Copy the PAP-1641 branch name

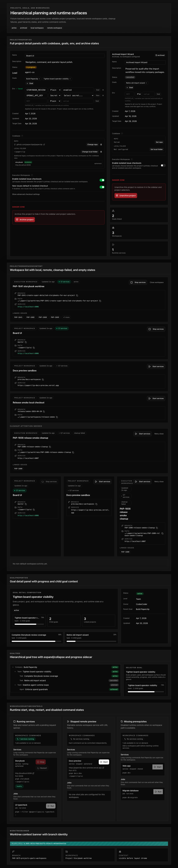77,295
